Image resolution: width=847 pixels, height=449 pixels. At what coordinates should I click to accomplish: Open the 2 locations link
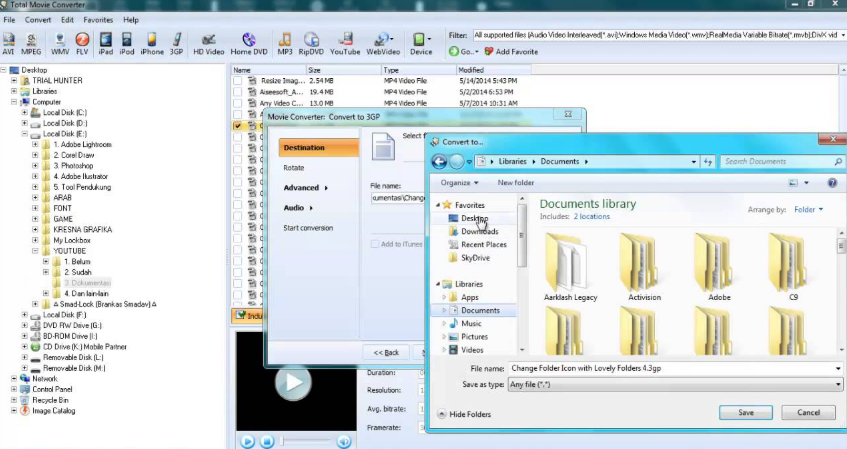coord(591,217)
